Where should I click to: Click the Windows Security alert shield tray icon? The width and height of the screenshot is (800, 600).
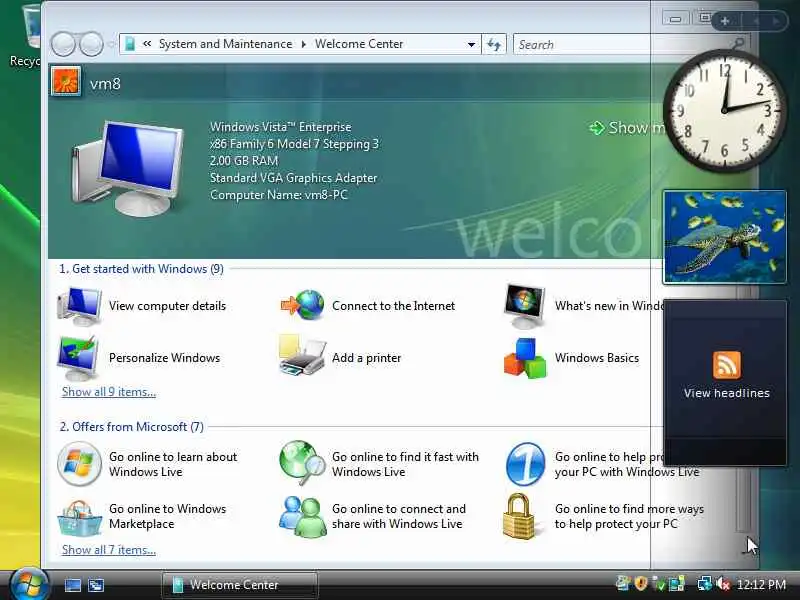tap(641, 584)
